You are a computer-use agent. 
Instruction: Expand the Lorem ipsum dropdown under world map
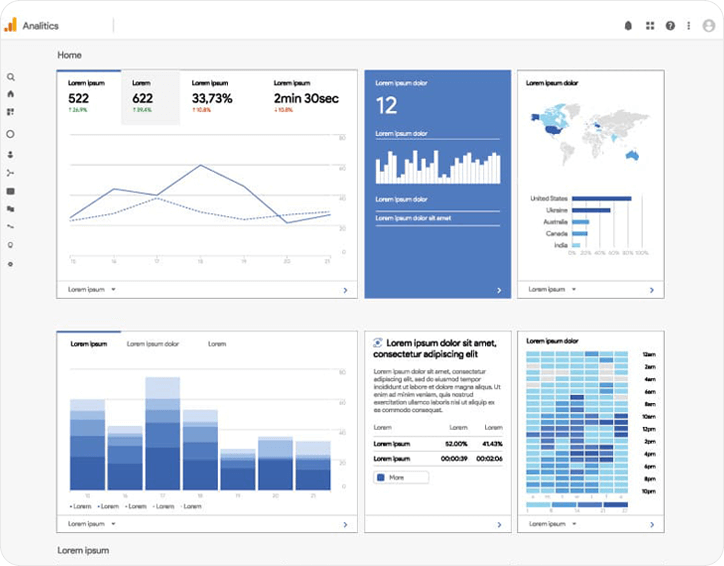click(552, 289)
